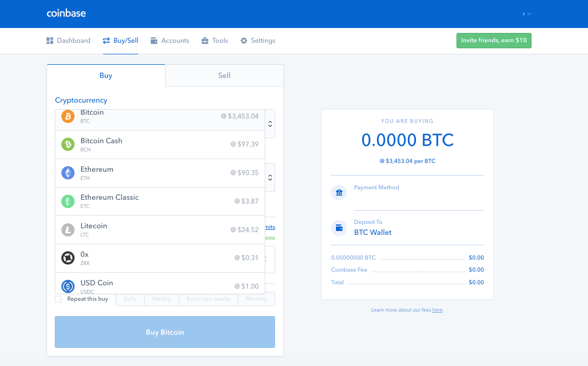
Task: Open the payment method stepper control
Action: (x=270, y=177)
